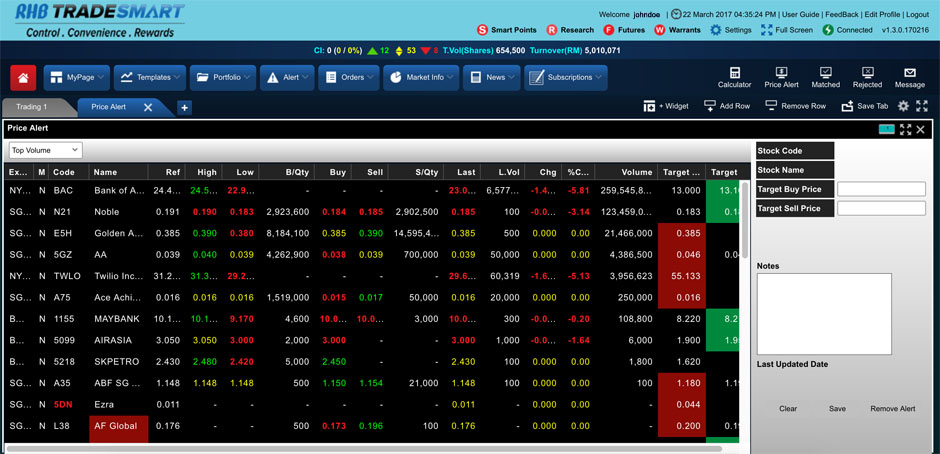Select the SKPETRO stock row

[372, 362]
